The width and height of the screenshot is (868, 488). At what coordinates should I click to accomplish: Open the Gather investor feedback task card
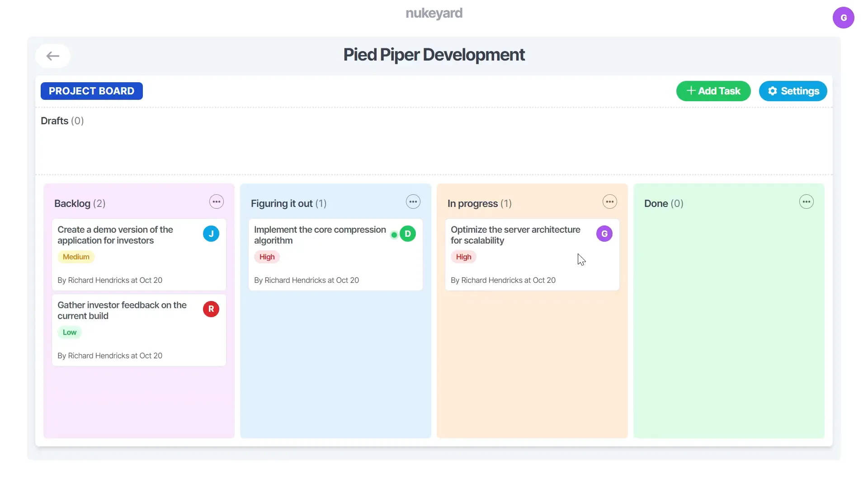122,310
